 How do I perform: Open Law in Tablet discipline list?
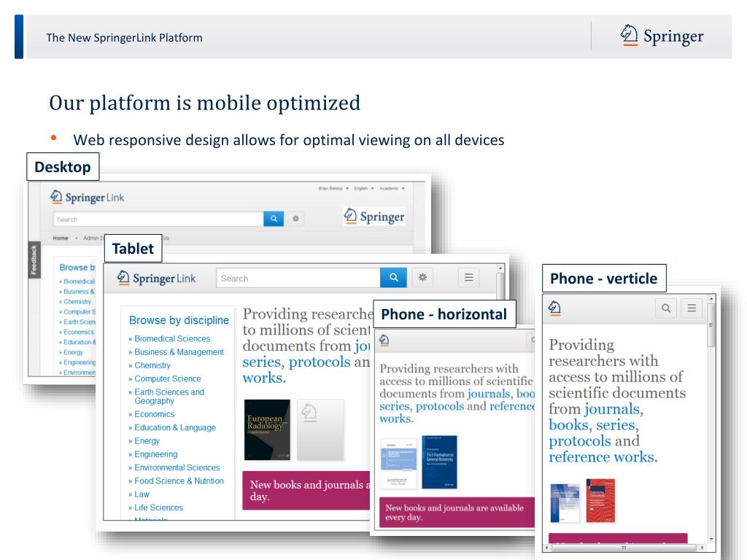[x=142, y=494]
